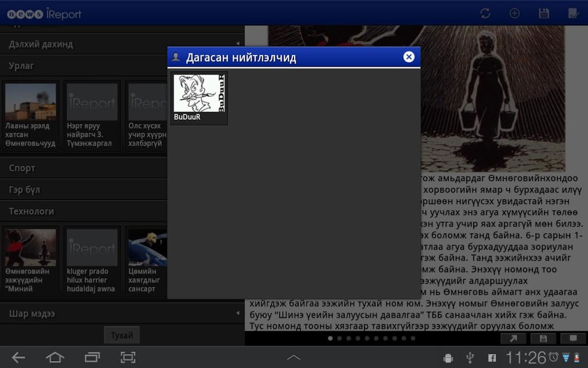Tap the battery status icon
The height and width of the screenshot is (368, 588).
click(x=577, y=358)
